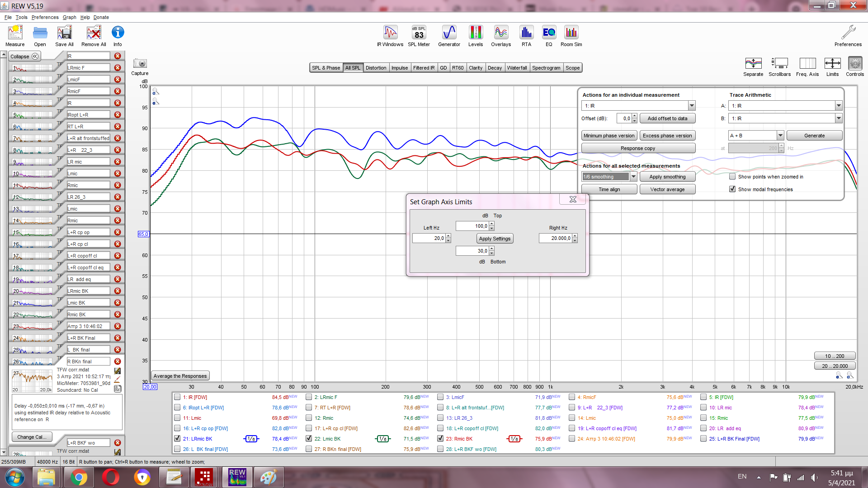Click the Apply Settings button
Image resolution: width=868 pixels, height=488 pixels.
pyautogui.click(x=495, y=239)
